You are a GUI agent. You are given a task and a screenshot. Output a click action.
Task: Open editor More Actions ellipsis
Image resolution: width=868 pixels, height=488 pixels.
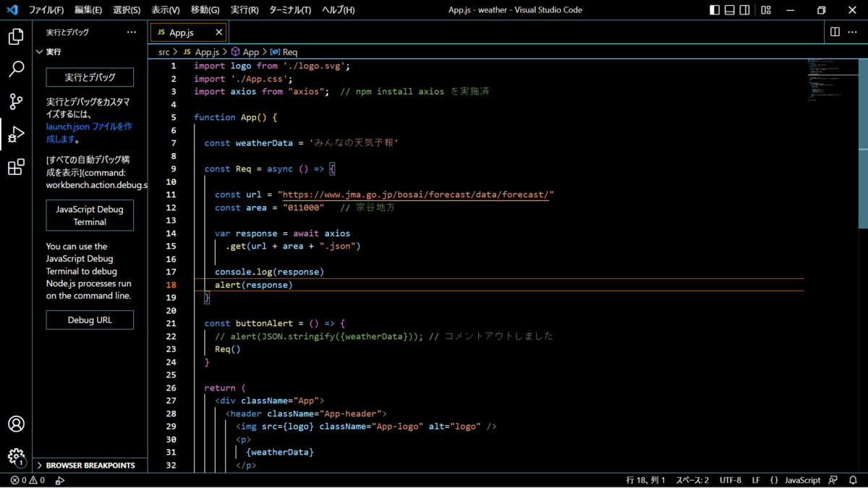pyautogui.click(x=854, y=32)
